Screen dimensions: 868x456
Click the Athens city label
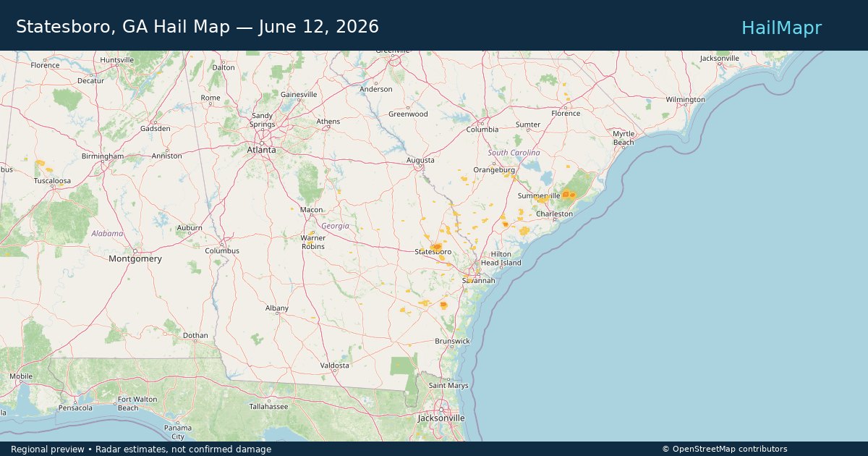tap(328, 122)
